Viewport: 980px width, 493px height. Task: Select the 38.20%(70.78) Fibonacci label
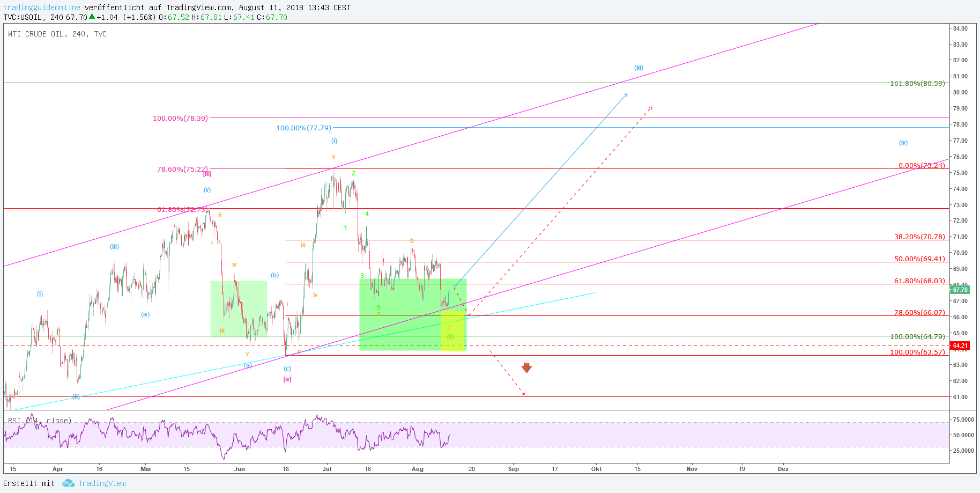919,237
